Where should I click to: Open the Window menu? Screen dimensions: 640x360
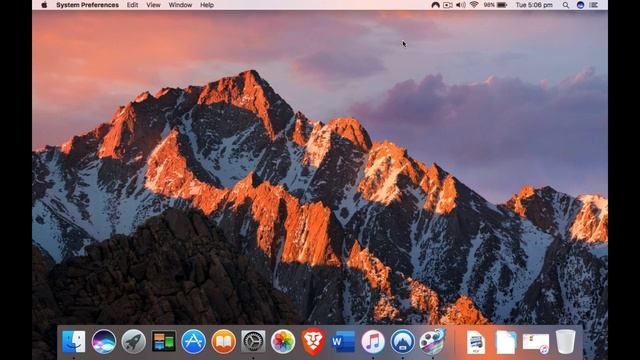click(180, 5)
